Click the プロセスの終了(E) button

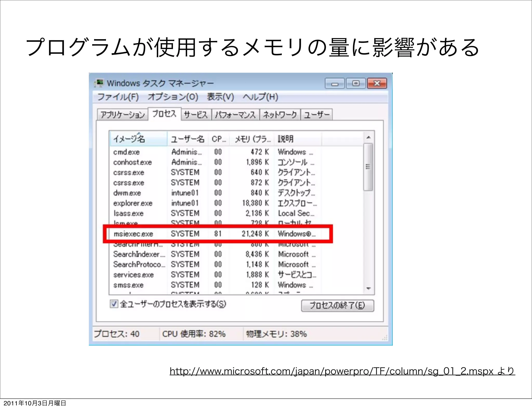point(337,305)
